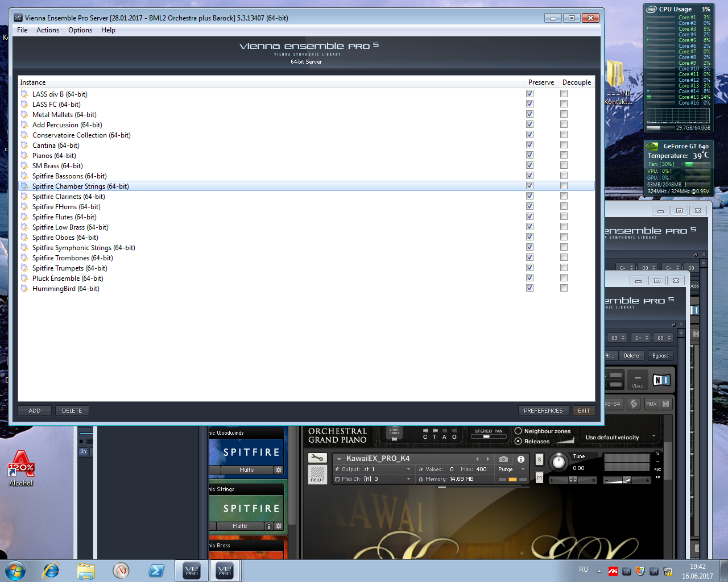Open the Actions menu
This screenshot has height=582, width=728.
[48, 30]
